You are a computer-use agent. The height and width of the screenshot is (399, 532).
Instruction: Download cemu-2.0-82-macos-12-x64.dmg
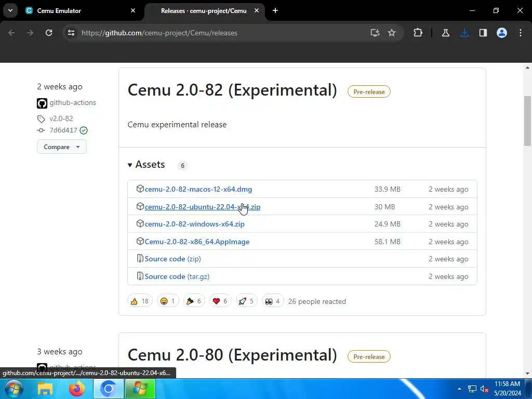198,189
